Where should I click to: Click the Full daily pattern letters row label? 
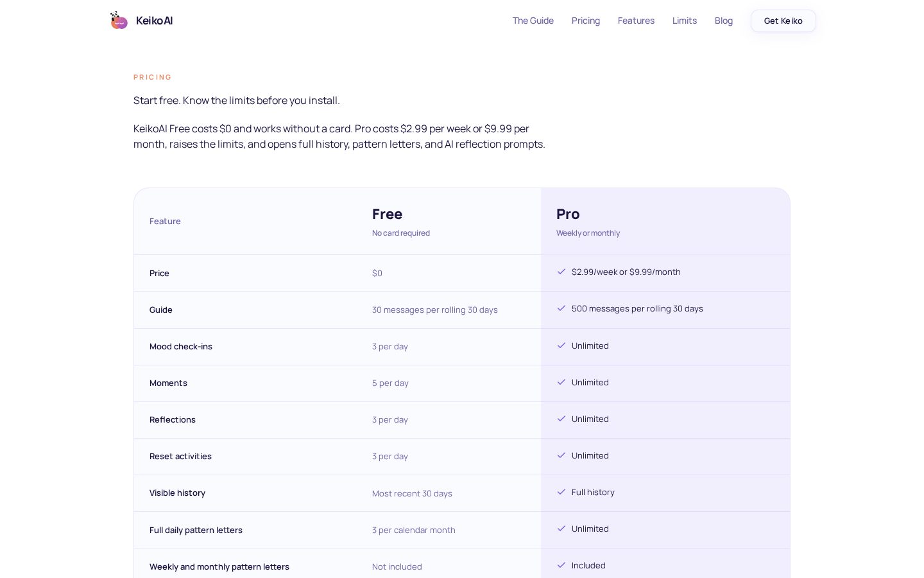pos(196,530)
